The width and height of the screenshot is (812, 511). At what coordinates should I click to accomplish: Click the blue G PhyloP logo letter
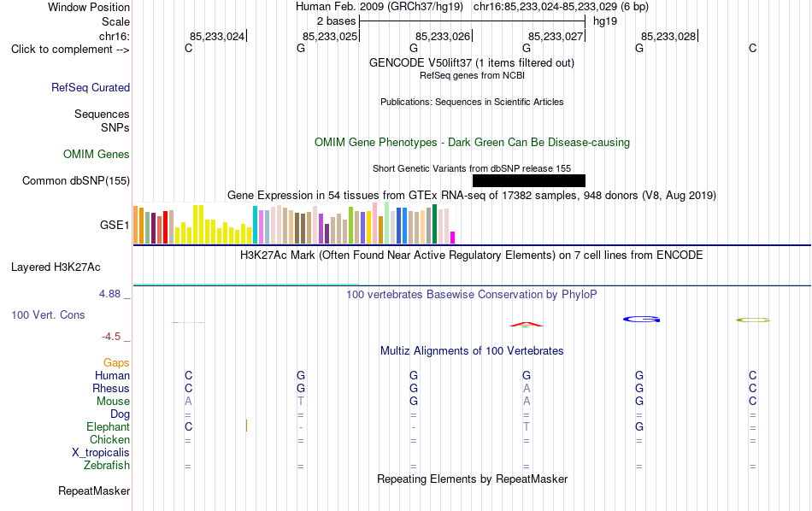(641, 320)
